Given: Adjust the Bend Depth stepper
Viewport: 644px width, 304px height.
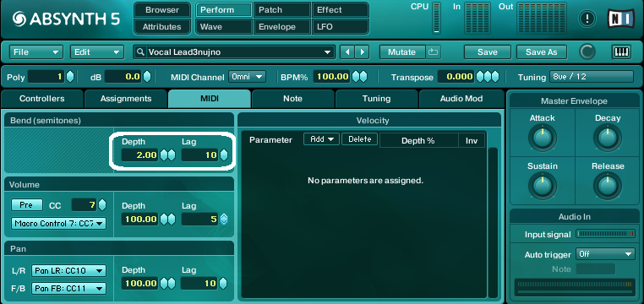Looking at the screenshot, I should tap(167, 155).
